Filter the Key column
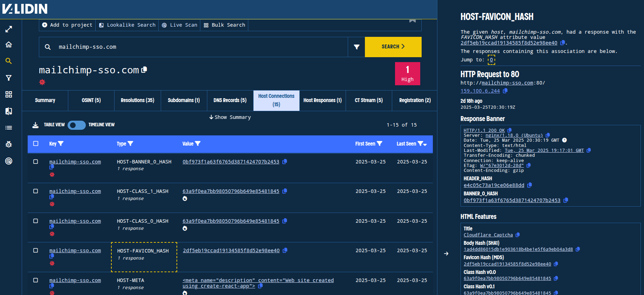 [61, 143]
